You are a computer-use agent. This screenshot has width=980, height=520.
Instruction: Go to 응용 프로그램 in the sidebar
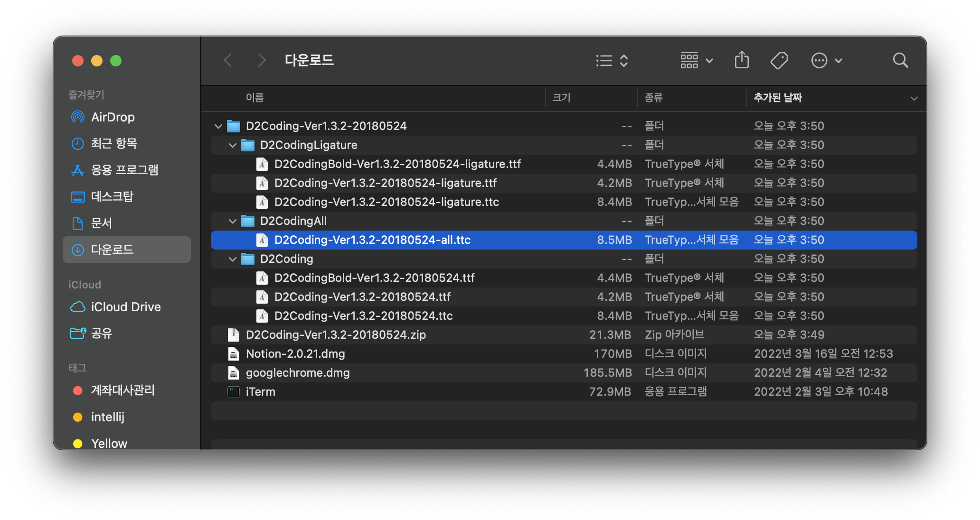(124, 170)
